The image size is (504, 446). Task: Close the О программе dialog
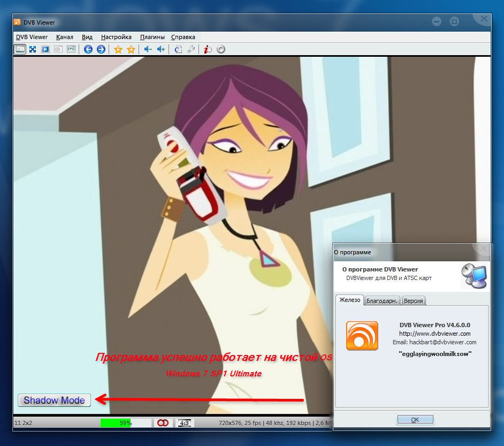click(x=483, y=248)
